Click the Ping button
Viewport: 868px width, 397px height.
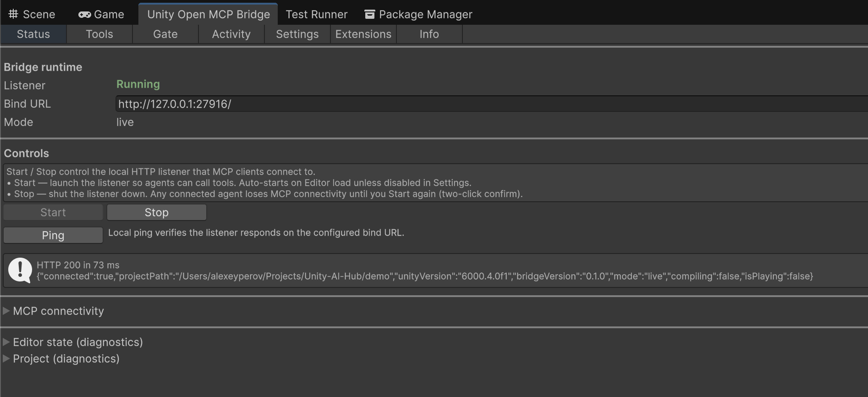(x=53, y=235)
